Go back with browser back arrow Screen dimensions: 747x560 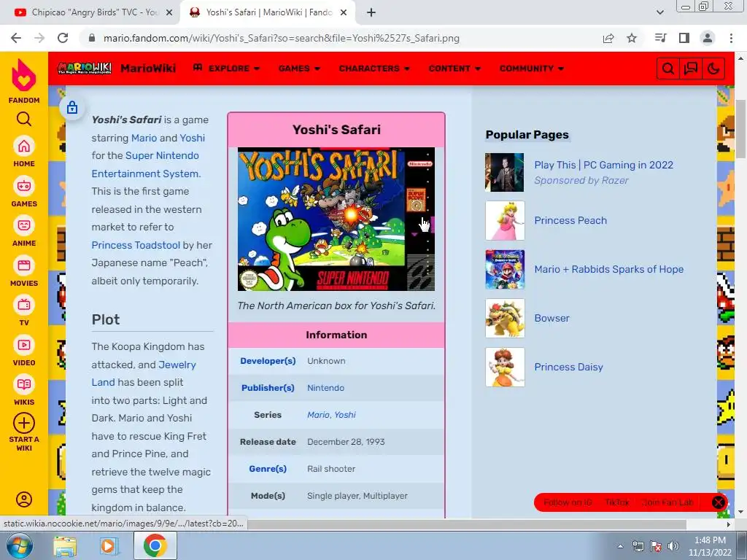16,38
